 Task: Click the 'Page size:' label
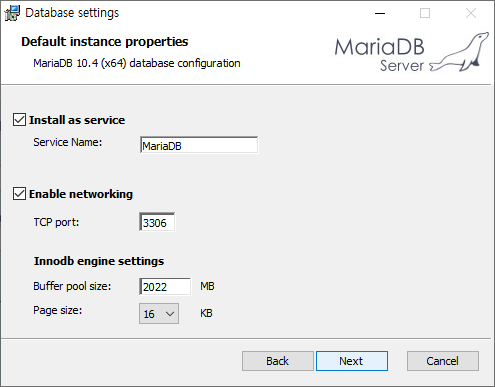click(58, 310)
